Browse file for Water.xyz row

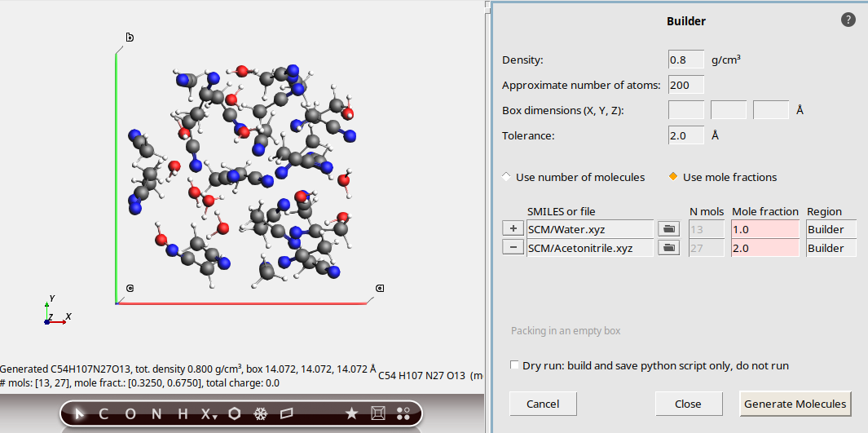pyautogui.click(x=669, y=229)
